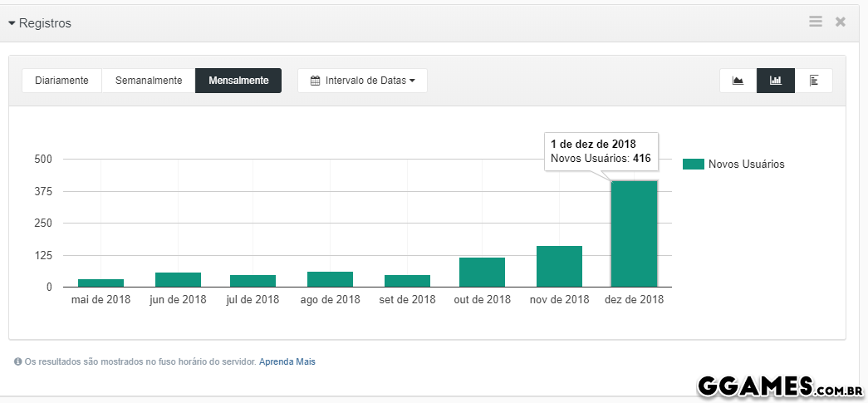Click the Registros panel title
Viewport: 868px width, 403px height.
[45, 23]
